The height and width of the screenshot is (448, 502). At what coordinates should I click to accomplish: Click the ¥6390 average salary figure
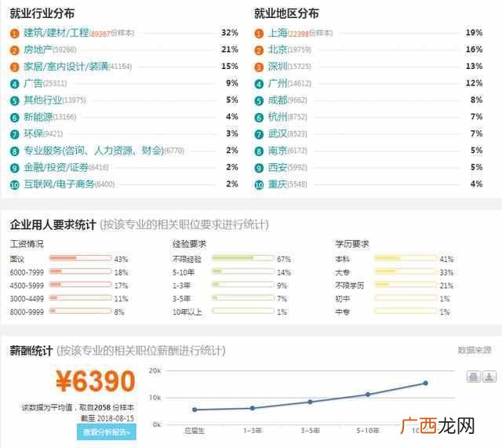click(96, 381)
